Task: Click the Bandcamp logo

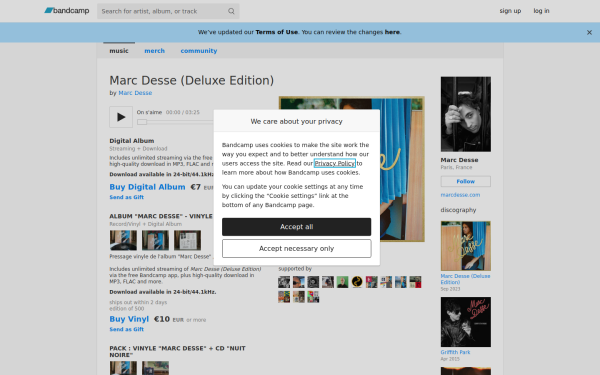Action: 67,11
